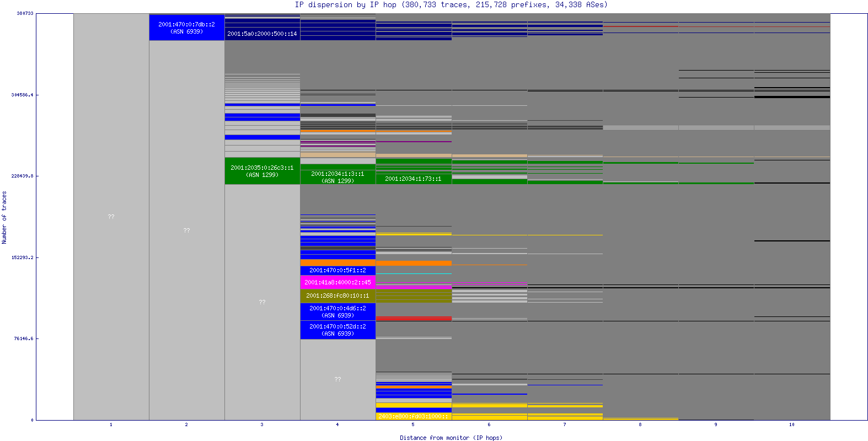Click the "??" label in hop 1 column
The height and width of the screenshot is (441, 868).
[x=111, y=217]
